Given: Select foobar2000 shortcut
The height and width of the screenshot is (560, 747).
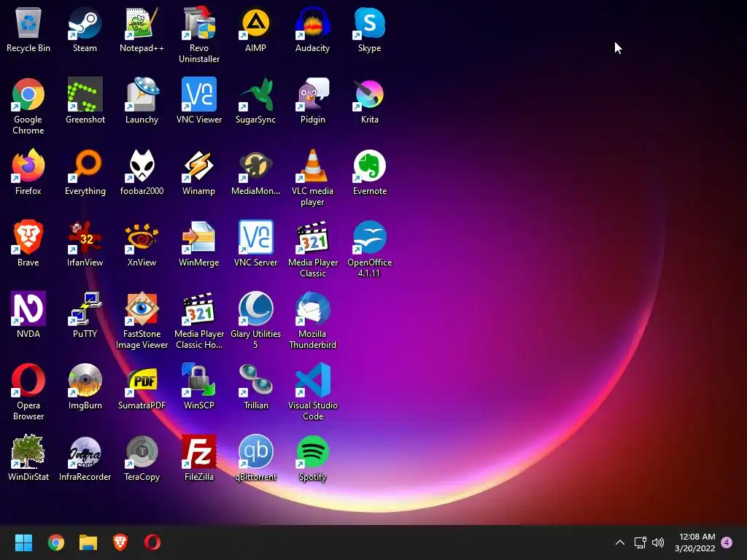Looking at the screenshot, I should point(142,166).
